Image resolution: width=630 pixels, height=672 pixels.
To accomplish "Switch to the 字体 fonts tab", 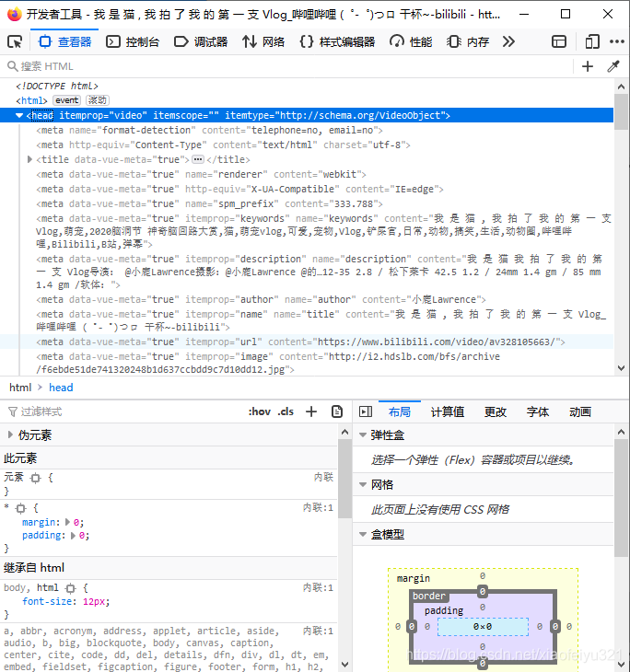I will (x=538, y=411).
